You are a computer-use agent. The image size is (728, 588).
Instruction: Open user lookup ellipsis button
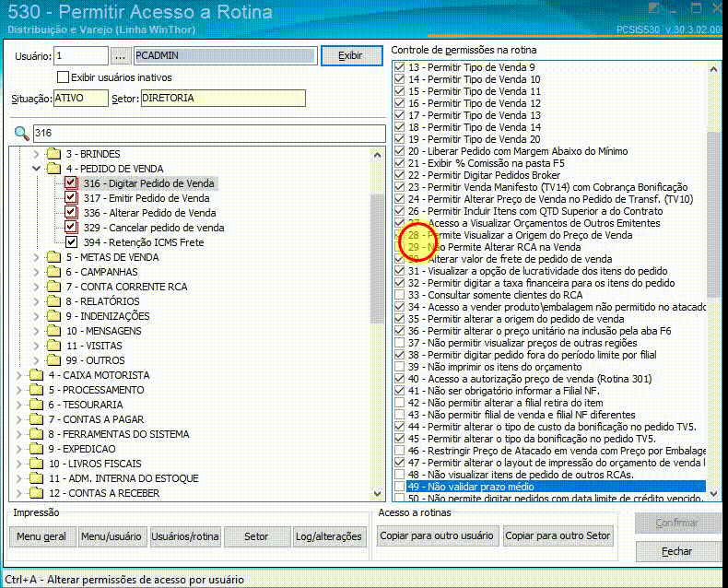pyautogui.click(x=120, y=55)
